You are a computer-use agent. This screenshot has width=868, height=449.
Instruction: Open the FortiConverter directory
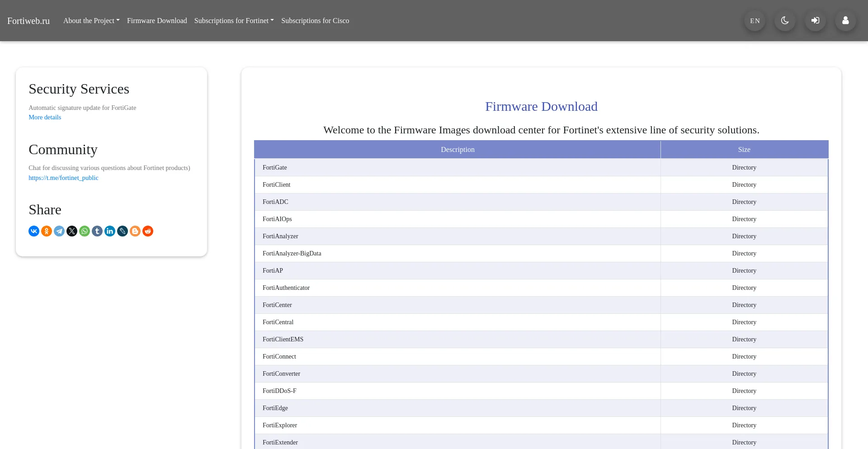pyautogui.click(x=281, y=373)
